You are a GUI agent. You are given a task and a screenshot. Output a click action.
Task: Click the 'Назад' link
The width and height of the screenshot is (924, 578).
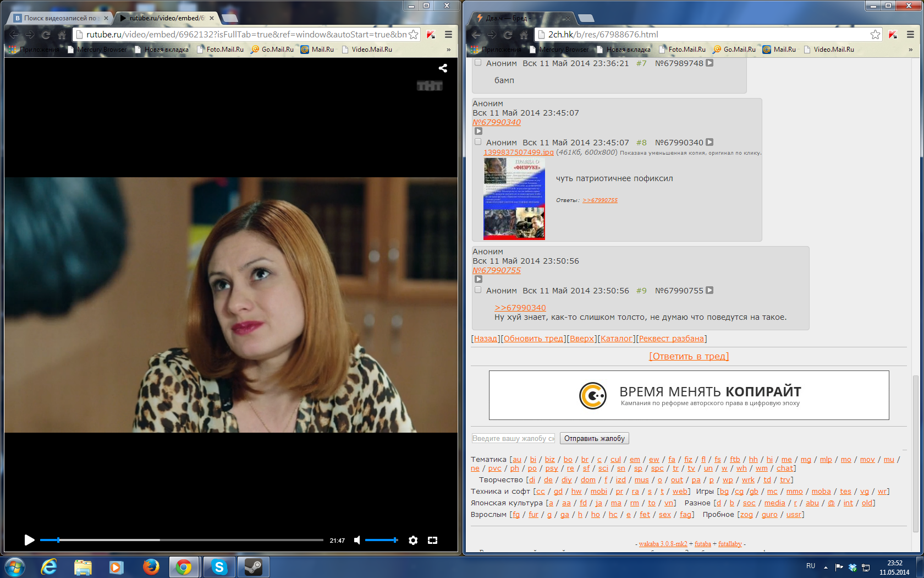point(486,339)
